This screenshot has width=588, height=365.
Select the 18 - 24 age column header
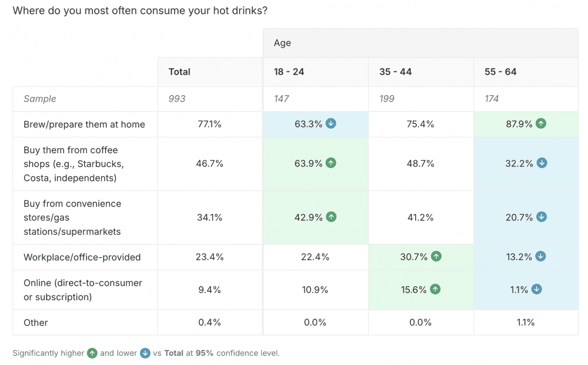(x=288, y=72)
